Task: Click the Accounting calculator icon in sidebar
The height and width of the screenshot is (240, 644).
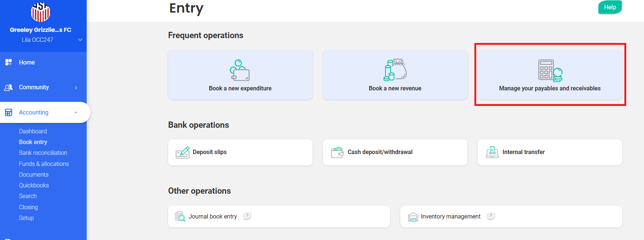Action: tap(9, 112)
